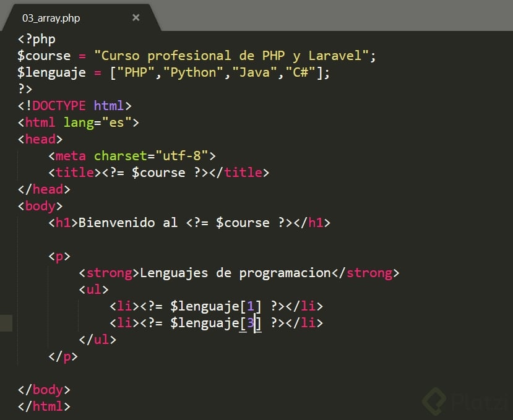
Task: Click the opening <body> tag
Action: pos(40,206)
